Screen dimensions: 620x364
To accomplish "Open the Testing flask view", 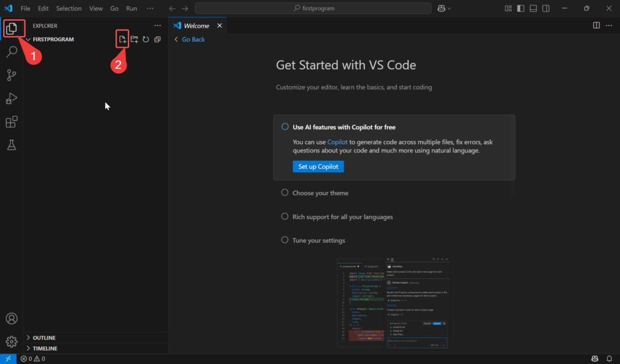I will pyautogui.click(x=12, y=145).
